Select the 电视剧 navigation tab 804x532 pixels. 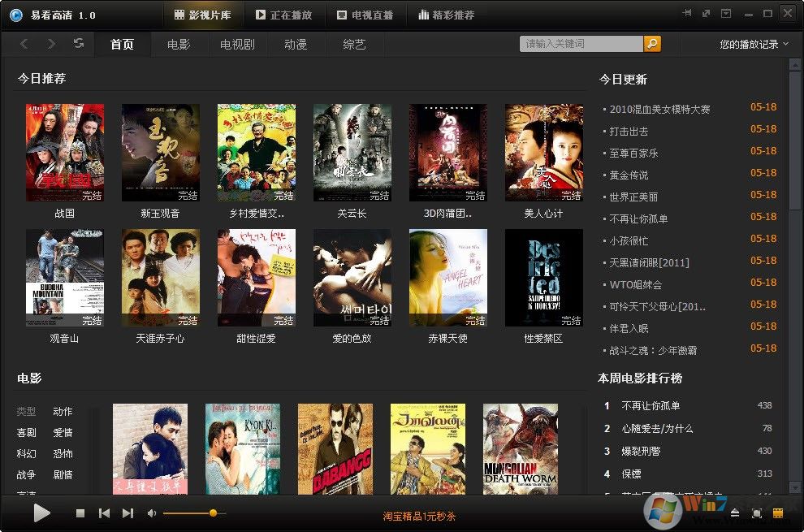[237, 44]
